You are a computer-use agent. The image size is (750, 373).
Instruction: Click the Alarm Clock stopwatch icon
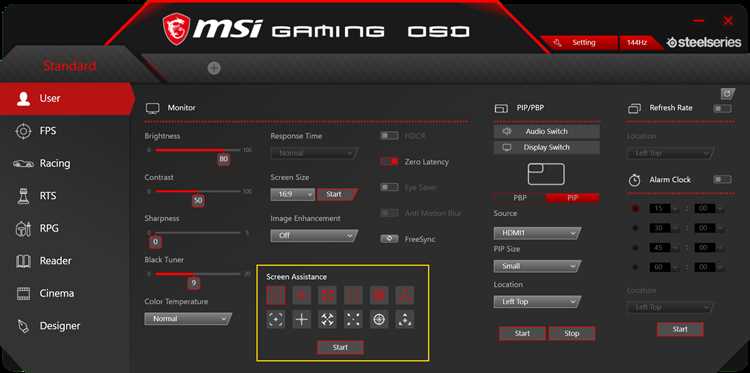(x=634, y=180)
